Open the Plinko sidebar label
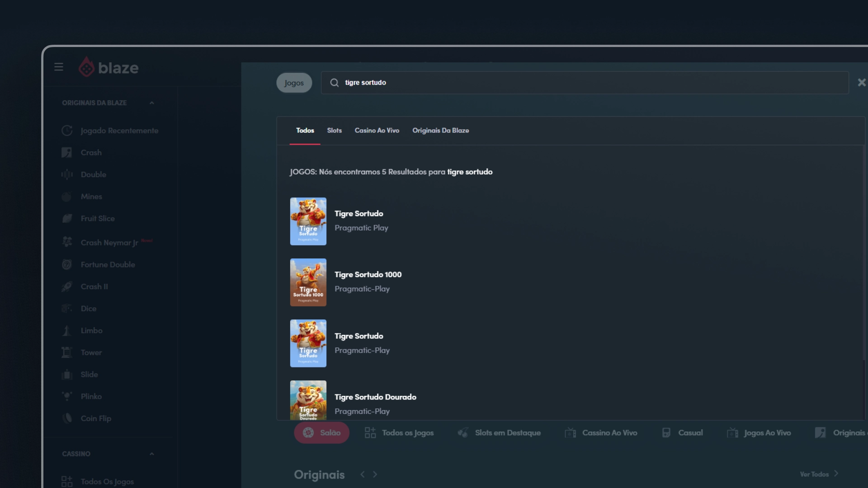Image resolution: width=868 pixels, height=488 pixels. pos(91,396)
